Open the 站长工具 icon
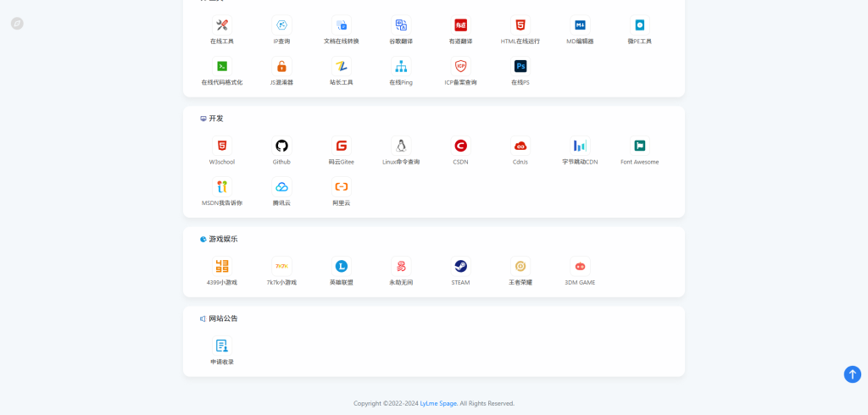Image resolution: width=868 pixels, height=415 pixels. tap(342, 66)
